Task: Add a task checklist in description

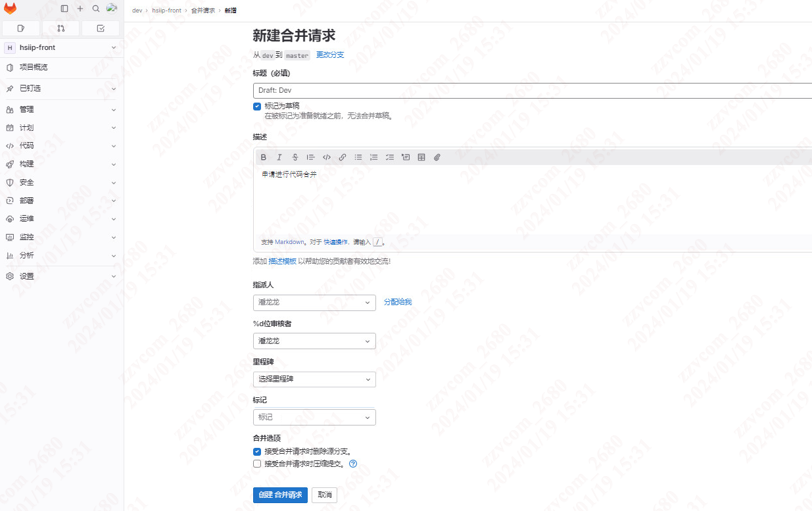Action: [x=390, y=157]
